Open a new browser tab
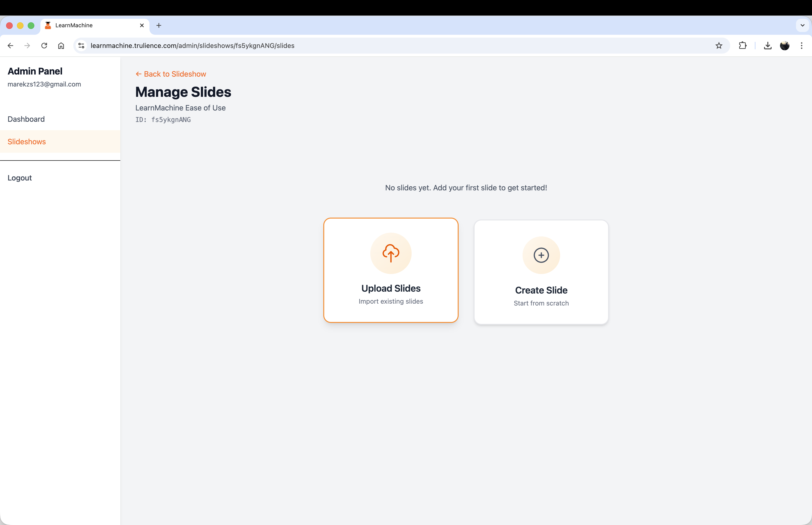The height and width of the screenshot is (525, 812). click(x=159, y=25)
